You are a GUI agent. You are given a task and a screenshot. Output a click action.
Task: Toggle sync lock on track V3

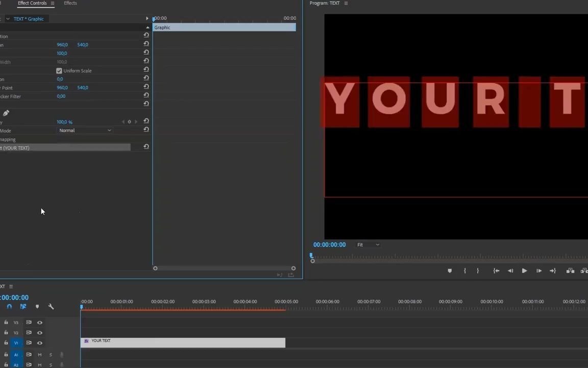pos(29,322)
